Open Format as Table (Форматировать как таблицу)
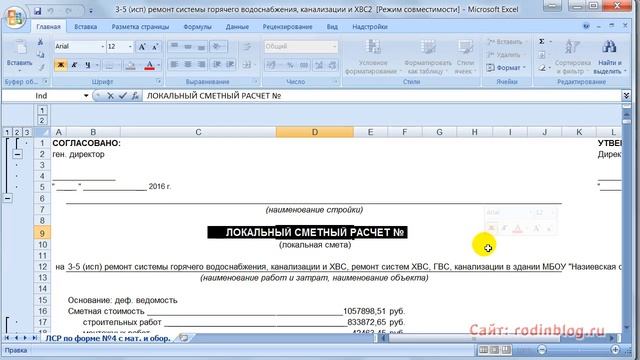The height and width of the screenshot is (360, 640). pyautogui.click(x=427, y=57)
